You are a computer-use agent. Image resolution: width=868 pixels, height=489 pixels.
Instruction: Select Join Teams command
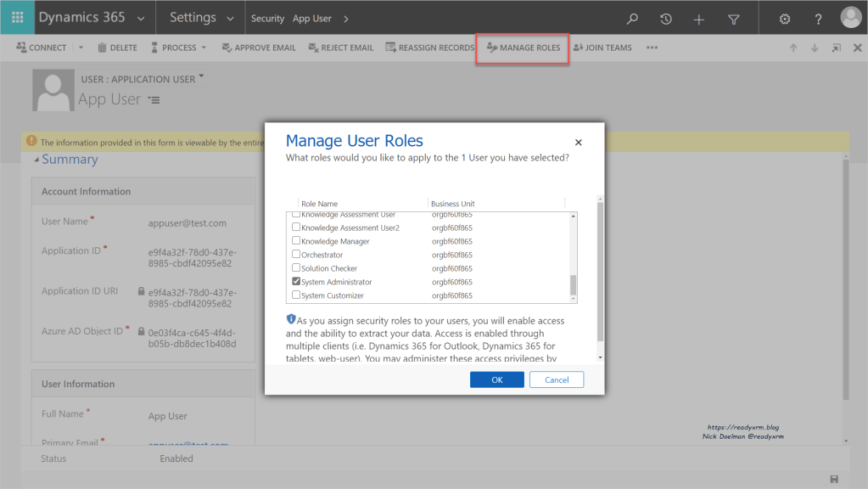[602, 48]
